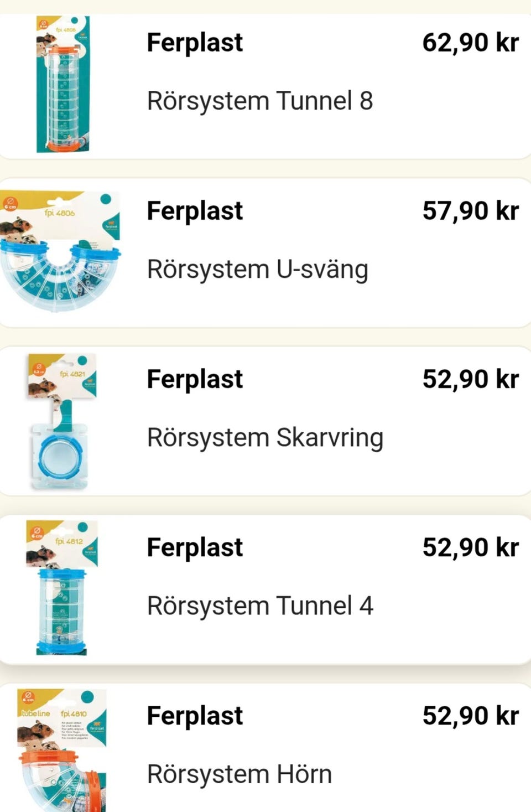This screenshot has height=812, width=531.
Task: Click the 57,90 kr price
Action: coord(470,211)
